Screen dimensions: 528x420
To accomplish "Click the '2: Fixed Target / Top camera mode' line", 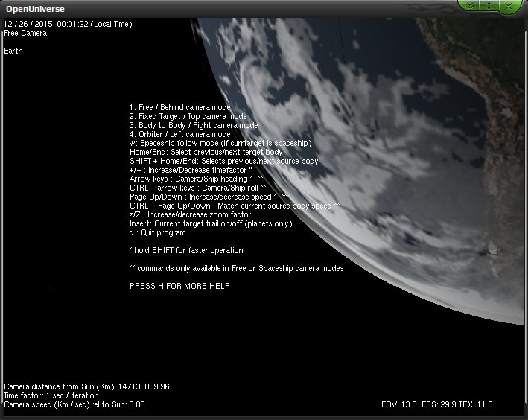I will [x=188, y=116].
